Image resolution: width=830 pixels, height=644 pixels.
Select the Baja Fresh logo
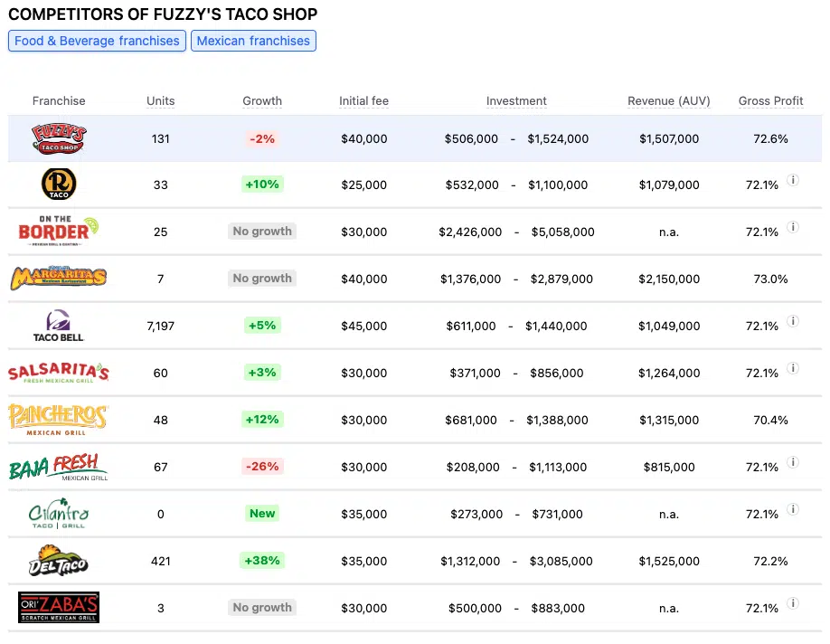[x=59, y=467]
